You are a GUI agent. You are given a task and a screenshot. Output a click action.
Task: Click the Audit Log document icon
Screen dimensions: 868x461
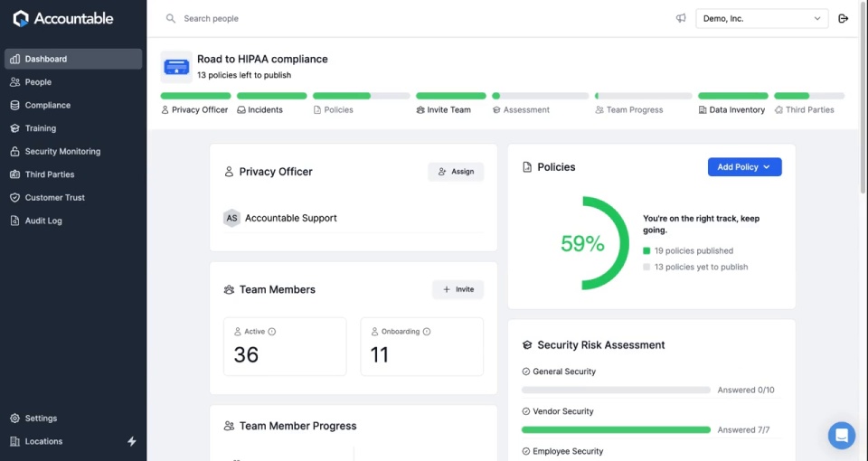point(15,221)
